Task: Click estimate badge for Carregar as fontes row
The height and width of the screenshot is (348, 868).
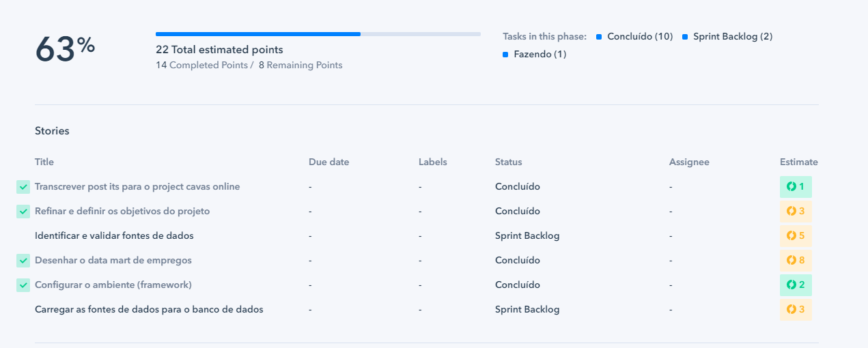Action: coord(796,309)
